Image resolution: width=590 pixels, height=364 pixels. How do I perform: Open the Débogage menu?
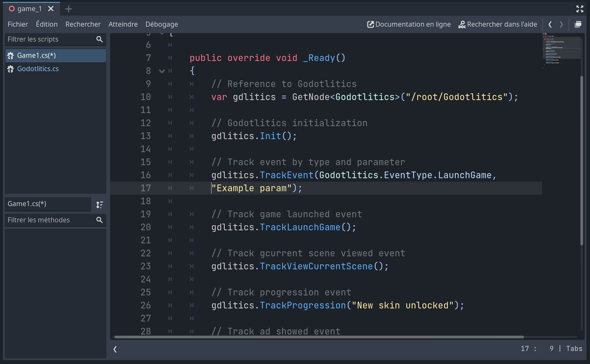(x=162, y=24)
